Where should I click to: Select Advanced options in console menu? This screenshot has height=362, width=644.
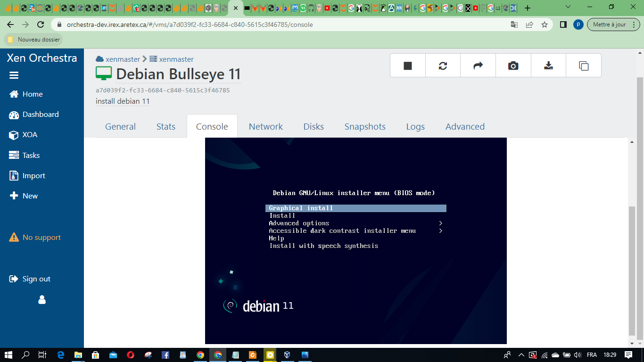pos(299,223)
